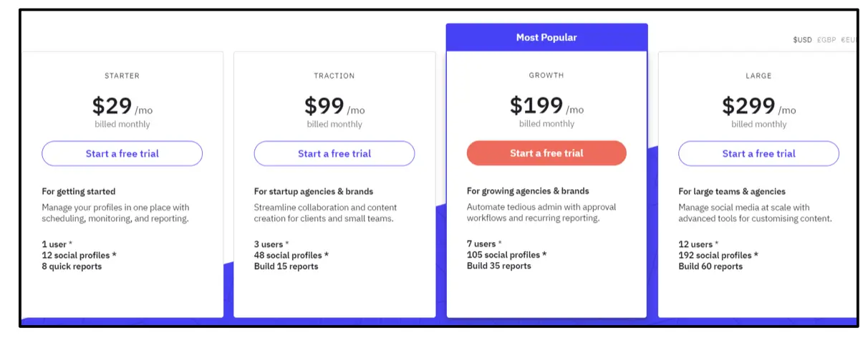868x338 pixels.
Task: Click the "7 users *" line
Action: [x=484, y=243]
